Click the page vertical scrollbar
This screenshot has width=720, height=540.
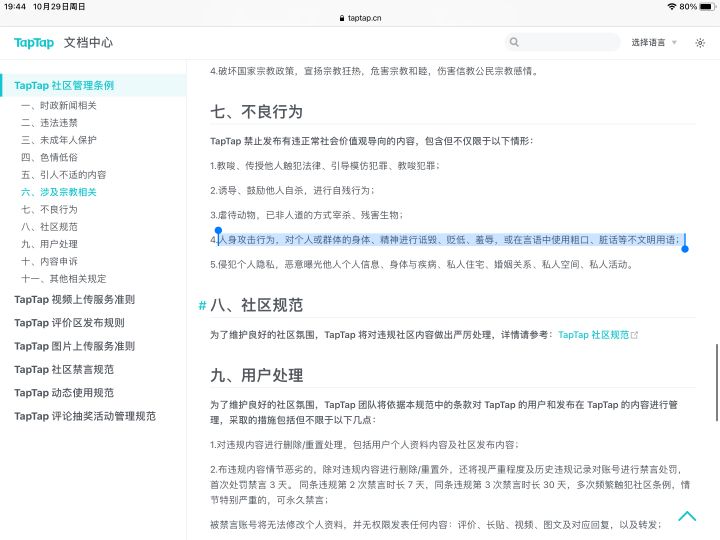click(716, 382)
